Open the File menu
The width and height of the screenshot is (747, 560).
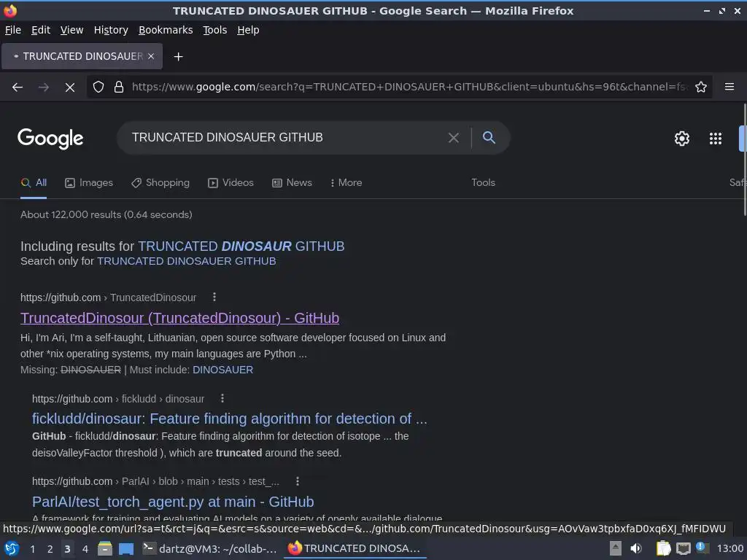coord(13,30)
